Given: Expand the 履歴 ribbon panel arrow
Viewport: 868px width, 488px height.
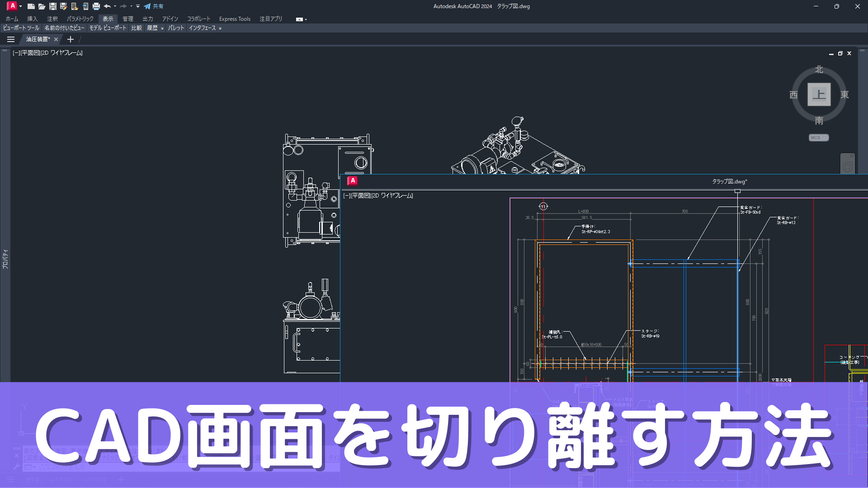Looking at the screenshot, I should 161,28.
